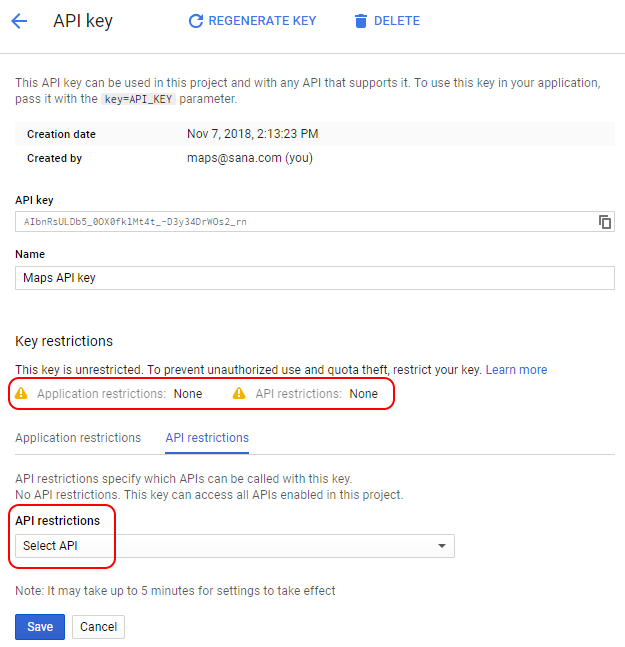Click the Key restrictions section heading

64,341
